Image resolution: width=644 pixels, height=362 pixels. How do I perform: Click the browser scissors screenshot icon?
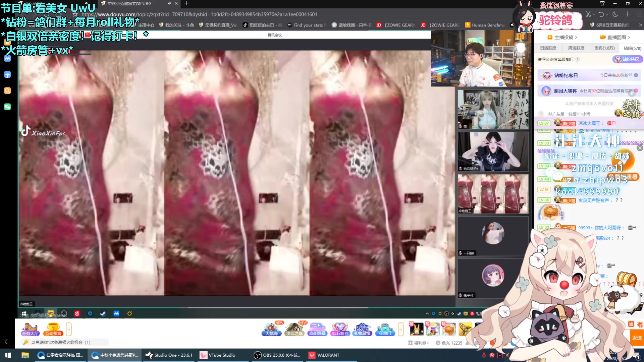[x=588, y=14]
